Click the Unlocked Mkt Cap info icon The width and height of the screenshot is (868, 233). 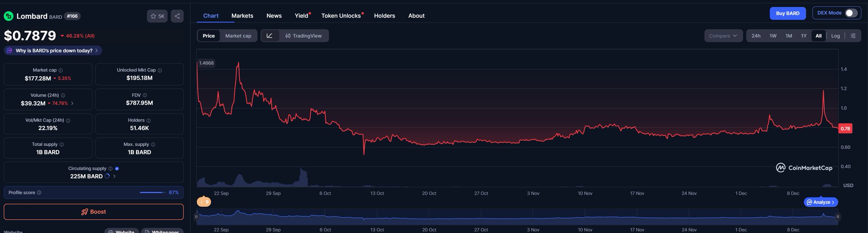pyautogui.click(x=160, y=70)
